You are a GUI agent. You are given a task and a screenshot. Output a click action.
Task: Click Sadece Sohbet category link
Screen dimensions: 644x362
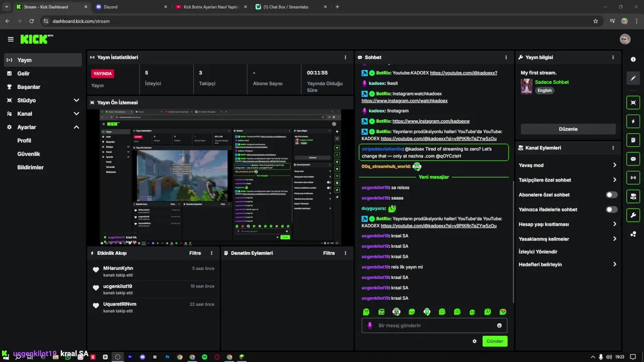(552, 82)
